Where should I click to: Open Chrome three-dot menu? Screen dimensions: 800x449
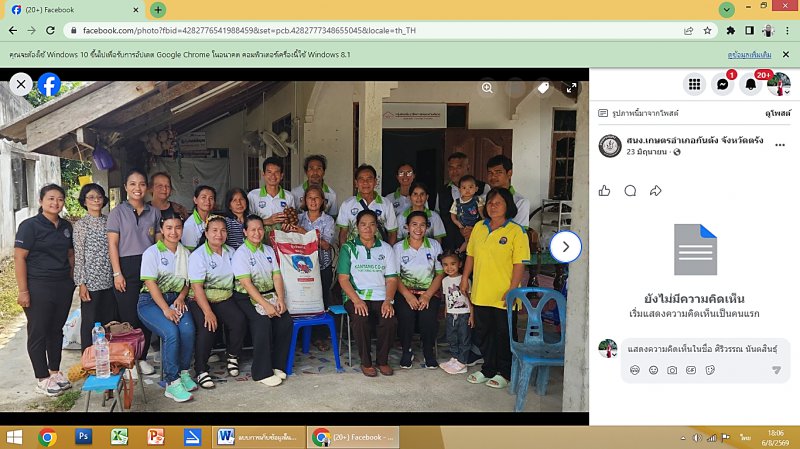pyautogui.click(x=787, y=31)
